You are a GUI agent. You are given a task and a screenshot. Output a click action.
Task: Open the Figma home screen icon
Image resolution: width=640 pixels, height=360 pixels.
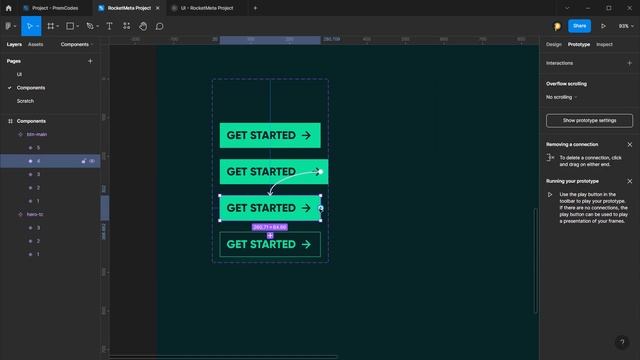[9, 8]
